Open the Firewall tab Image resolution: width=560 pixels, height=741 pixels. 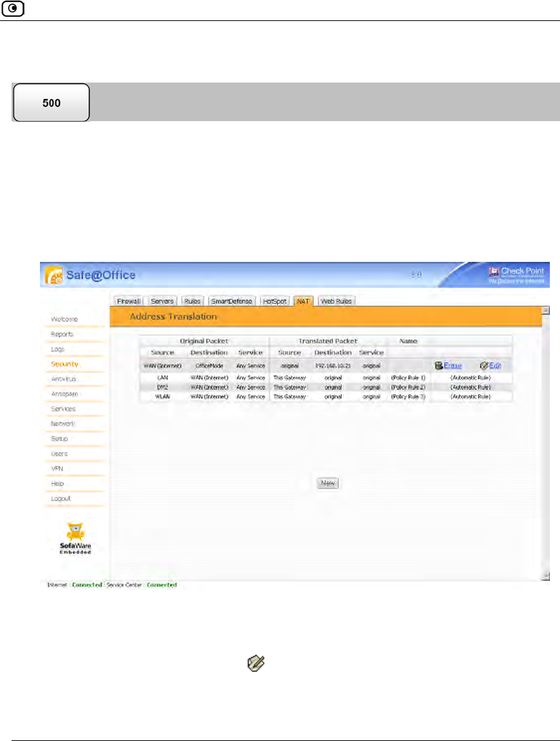[x=129, y=301]
